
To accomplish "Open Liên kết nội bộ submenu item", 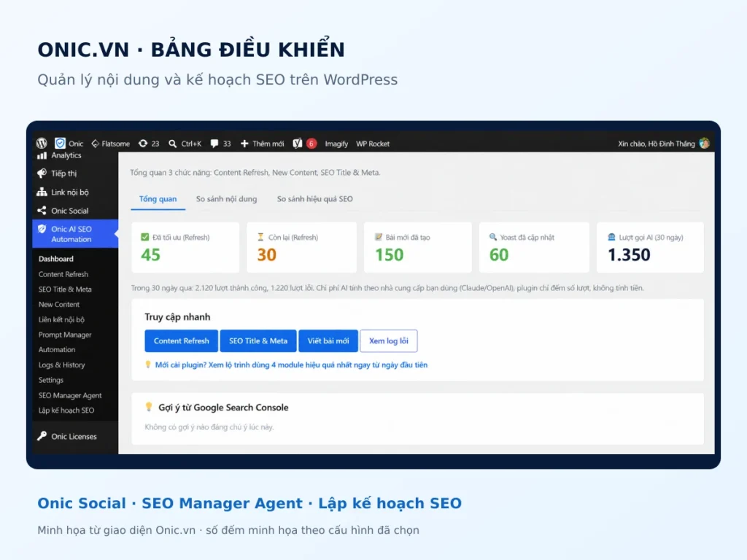I will tap(61, 319).
